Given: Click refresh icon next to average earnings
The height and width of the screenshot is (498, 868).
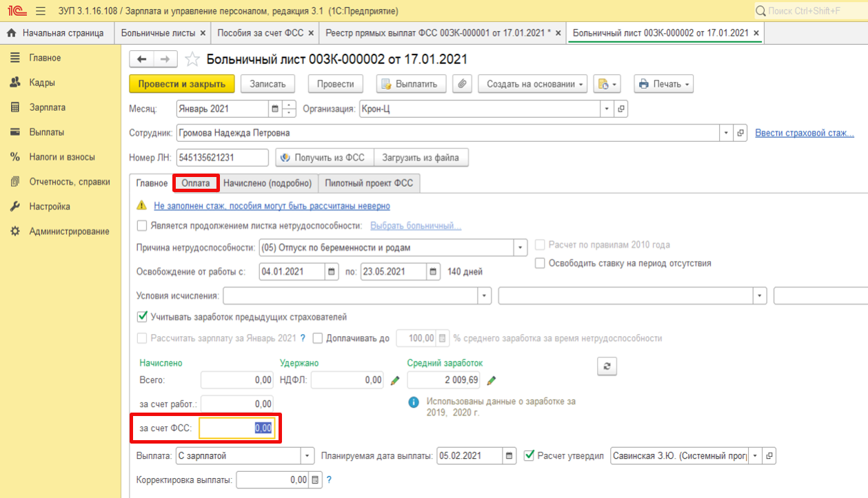Looking at the screenshot, I should (x=607, y=366).
